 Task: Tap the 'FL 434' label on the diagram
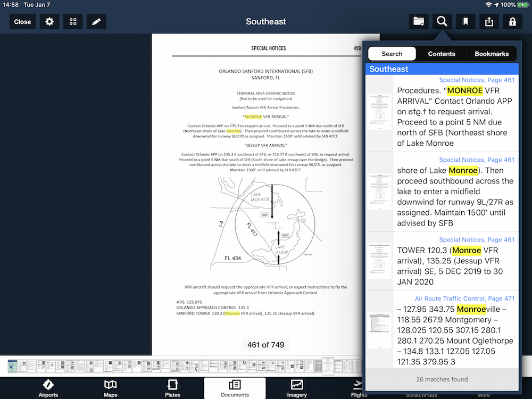tap(233, 258)
